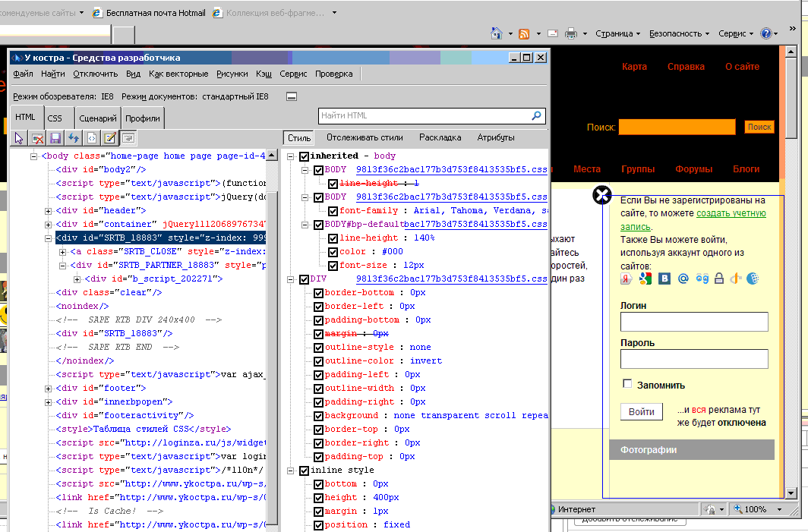Toggle the outline-style property checkbox
This screenshot has width=808, height=532.
(319, 348)
